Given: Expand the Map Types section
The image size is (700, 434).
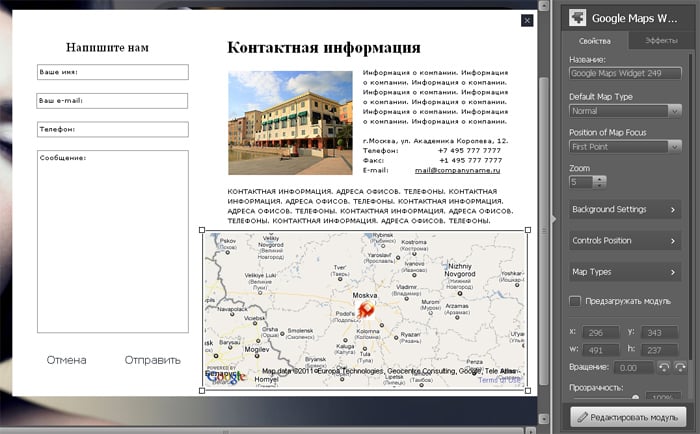Looking at the screenshot, I should tap(625, 272).
